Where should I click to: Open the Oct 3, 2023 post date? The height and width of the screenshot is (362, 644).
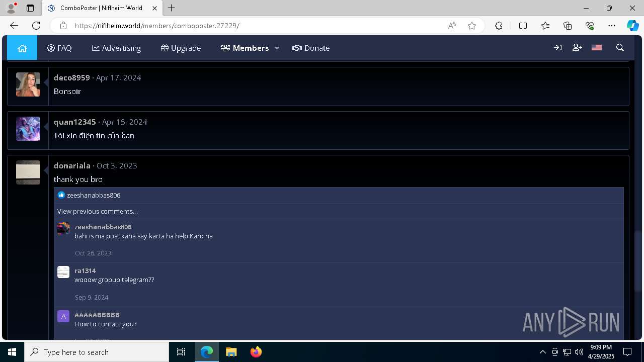point(117,165)
